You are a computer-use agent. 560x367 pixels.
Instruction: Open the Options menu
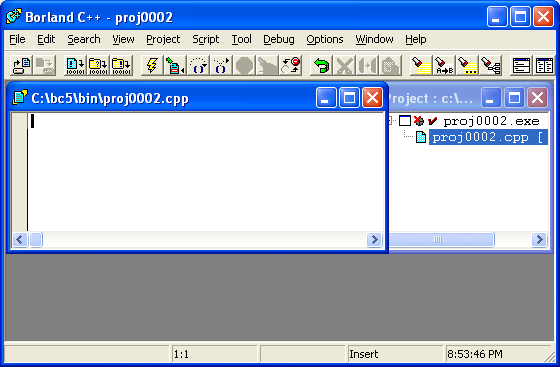click(x=325, y=39)
